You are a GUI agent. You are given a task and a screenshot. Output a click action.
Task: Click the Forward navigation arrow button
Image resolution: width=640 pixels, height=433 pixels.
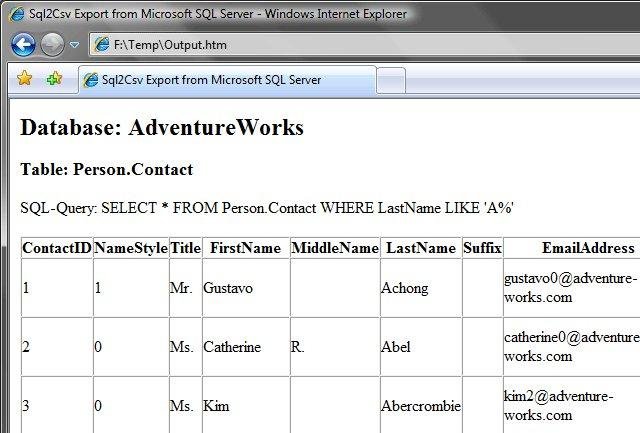coord(52,44)
